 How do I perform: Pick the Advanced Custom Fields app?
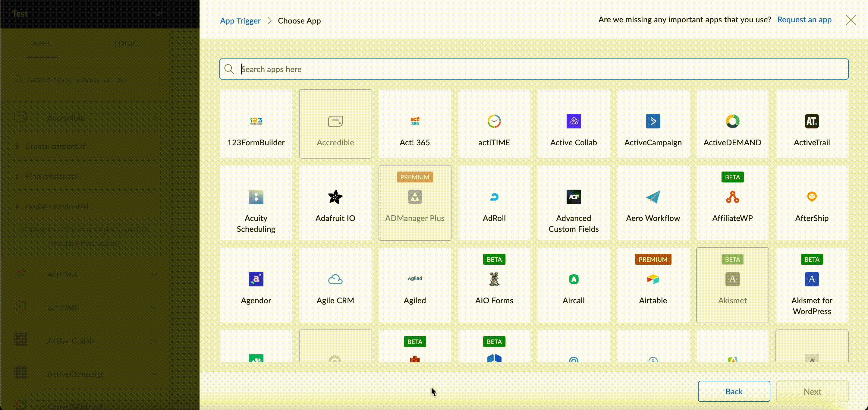pos(574,203)
